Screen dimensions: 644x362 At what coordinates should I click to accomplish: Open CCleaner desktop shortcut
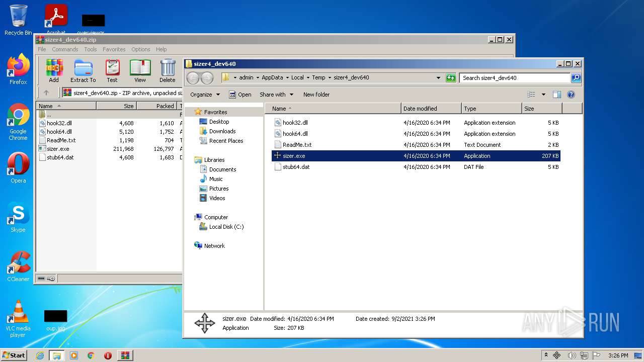click(18, 266)
